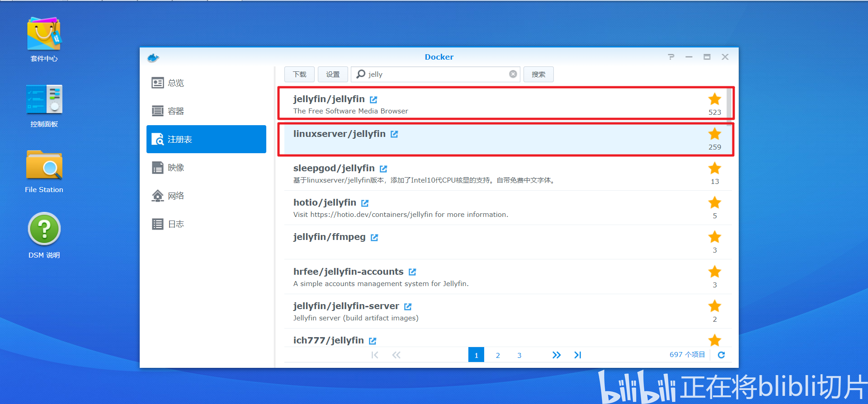
Task: Click the Docker whale logo in title bar
Action: pos(153,57)
